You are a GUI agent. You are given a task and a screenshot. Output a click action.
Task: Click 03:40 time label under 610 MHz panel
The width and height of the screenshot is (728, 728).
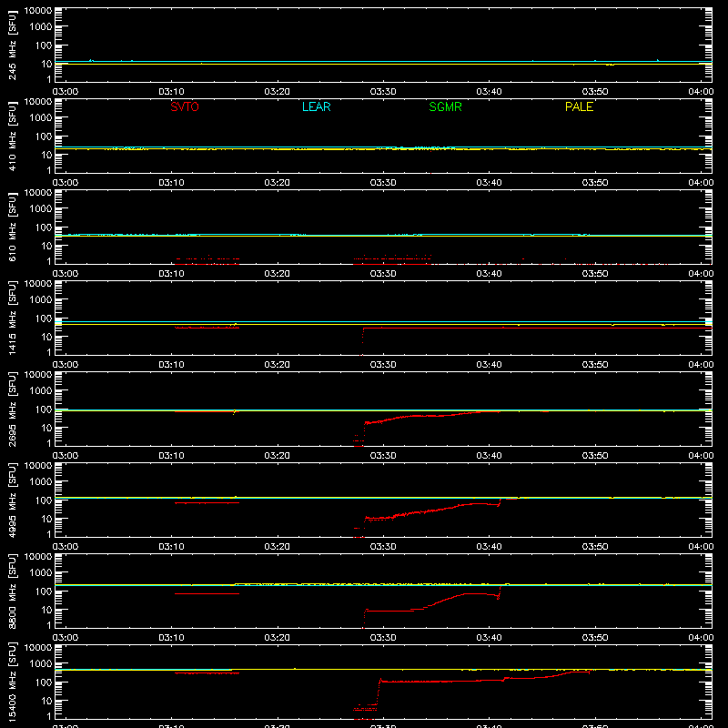(x=489, y=274)
